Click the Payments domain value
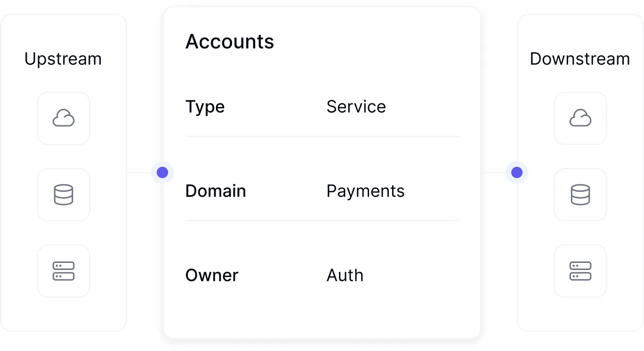The width and height of the screenshot is (644, 351). point(365,191)
